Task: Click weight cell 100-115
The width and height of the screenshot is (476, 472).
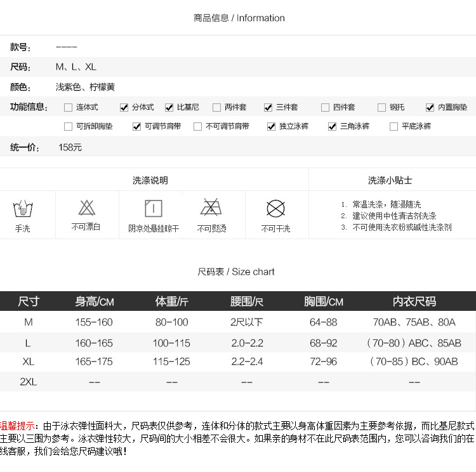Action: [171, 343]
